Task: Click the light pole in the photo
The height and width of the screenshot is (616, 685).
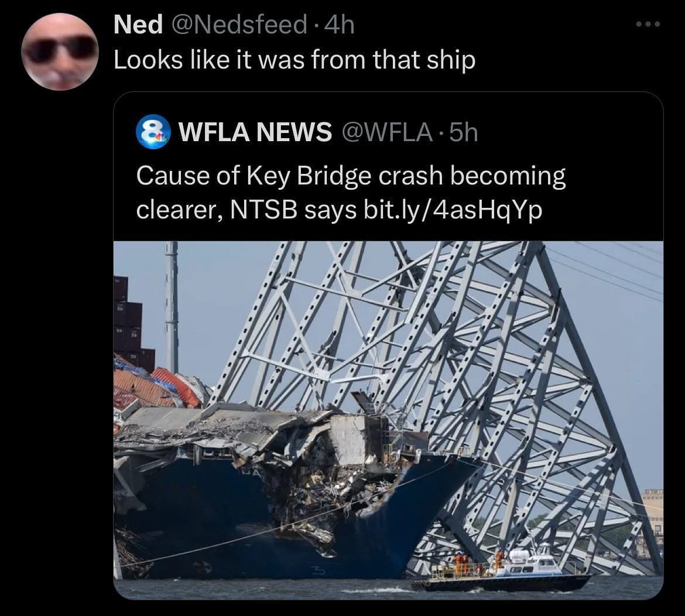Action: pyautogui.click(x=172, y=307)
